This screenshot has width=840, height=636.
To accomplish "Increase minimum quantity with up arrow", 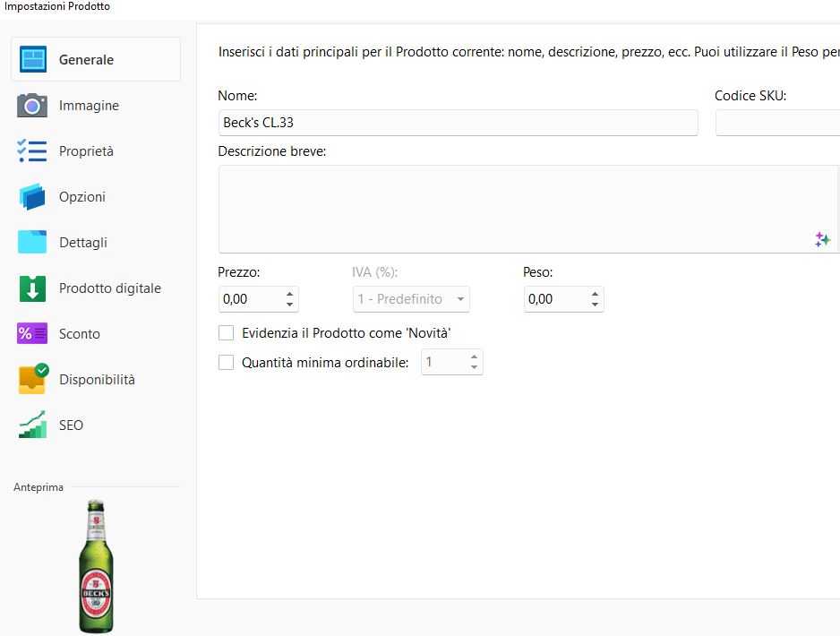I will pos(474,357).
